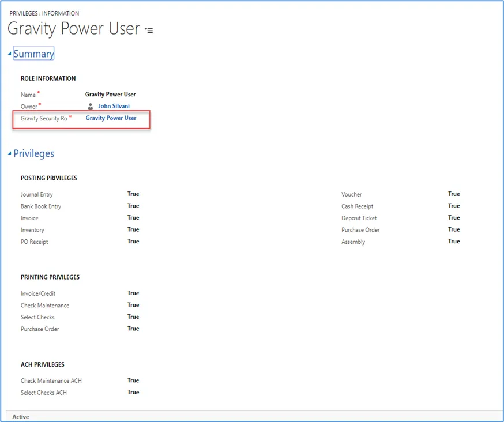Image resolution: width=504 pixels, height=422 pixels.
Task: Click the Gravity Security Ro field label
Action: pos(44,119)
